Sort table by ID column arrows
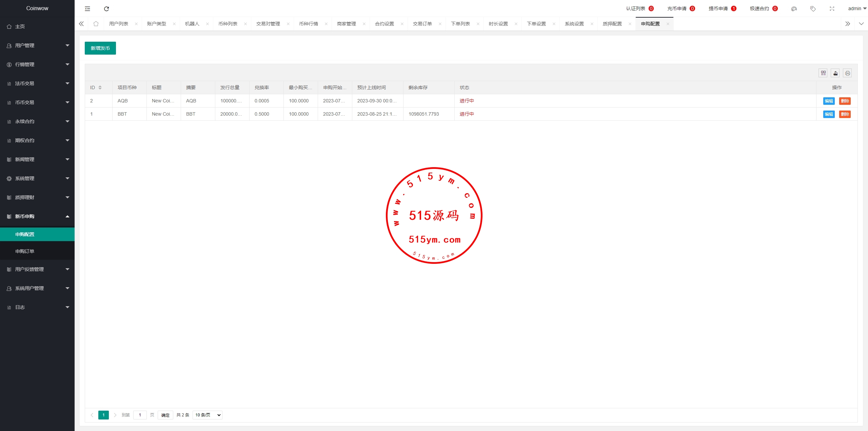Viewport: 868px width, 431px height. [100, 87]
